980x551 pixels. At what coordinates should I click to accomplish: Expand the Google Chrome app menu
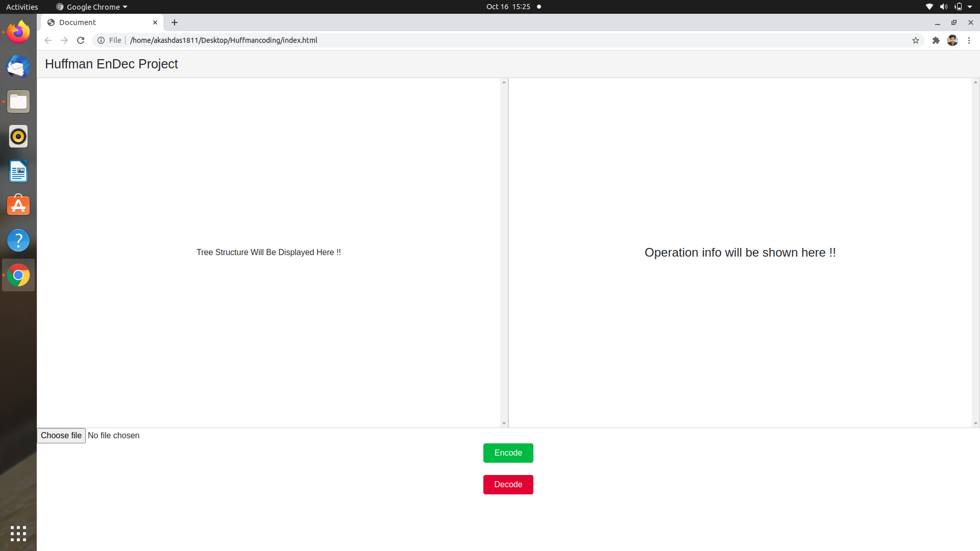(x=92, y=7)
